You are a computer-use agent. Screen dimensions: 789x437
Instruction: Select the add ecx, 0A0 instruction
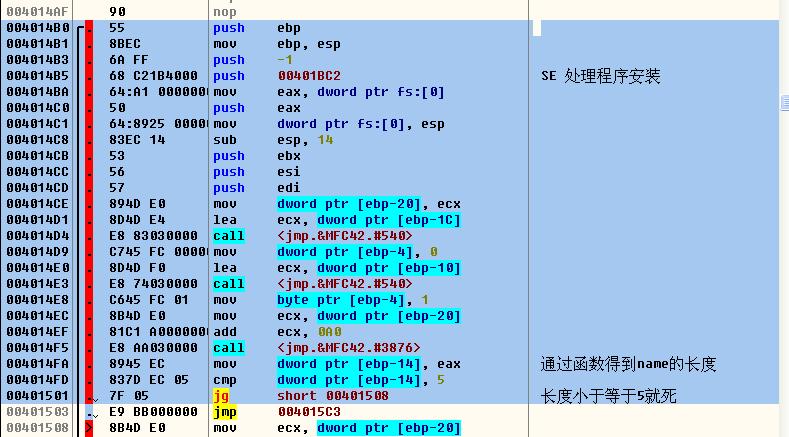268,332
